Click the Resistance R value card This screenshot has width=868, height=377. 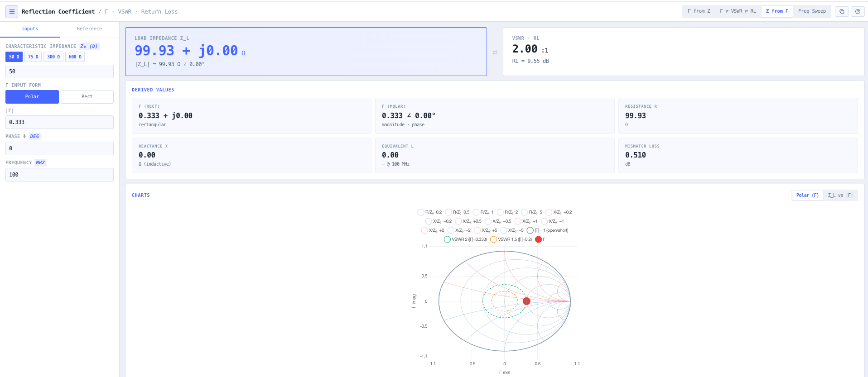tap(738, 116)
